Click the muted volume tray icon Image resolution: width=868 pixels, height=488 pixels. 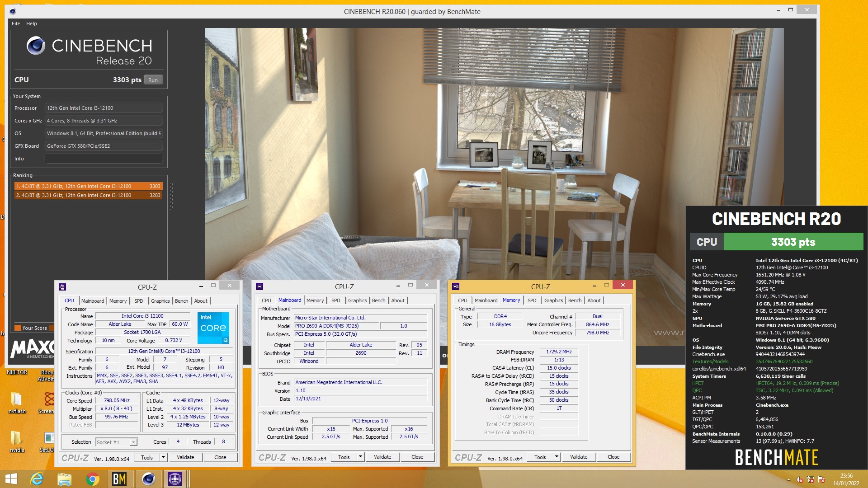(x=799, y=479)
